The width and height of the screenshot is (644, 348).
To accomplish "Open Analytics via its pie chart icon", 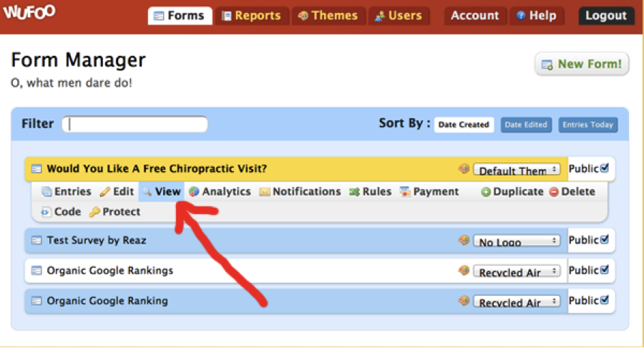I will tap(193, 192).
